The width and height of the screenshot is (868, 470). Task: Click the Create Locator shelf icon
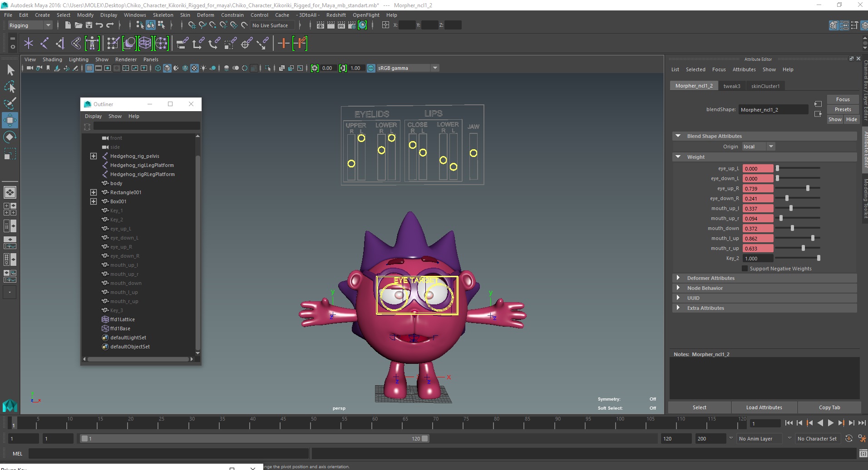click(29, 43)
